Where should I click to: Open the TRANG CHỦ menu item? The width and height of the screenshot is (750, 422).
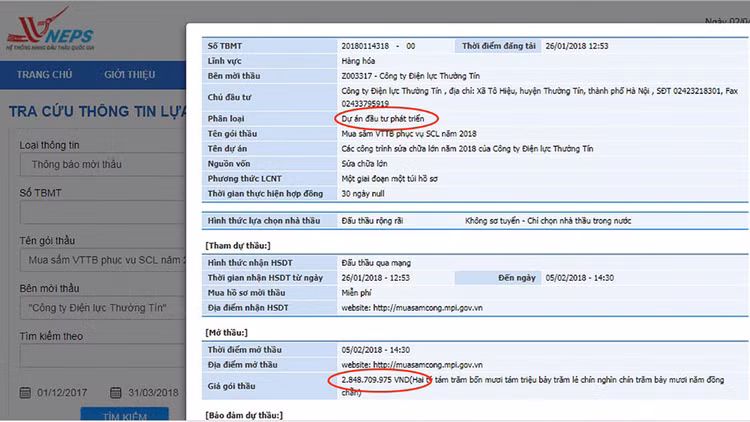coord(45,75)
